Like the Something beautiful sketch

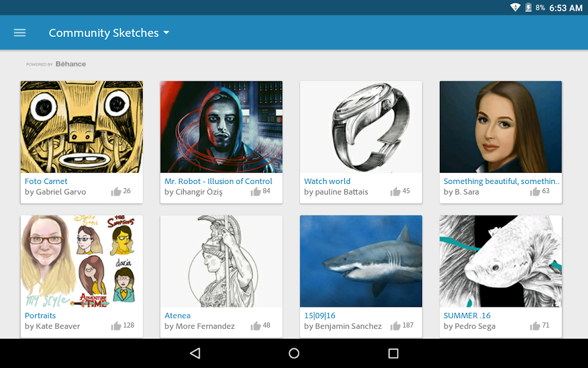coord(535,191)
